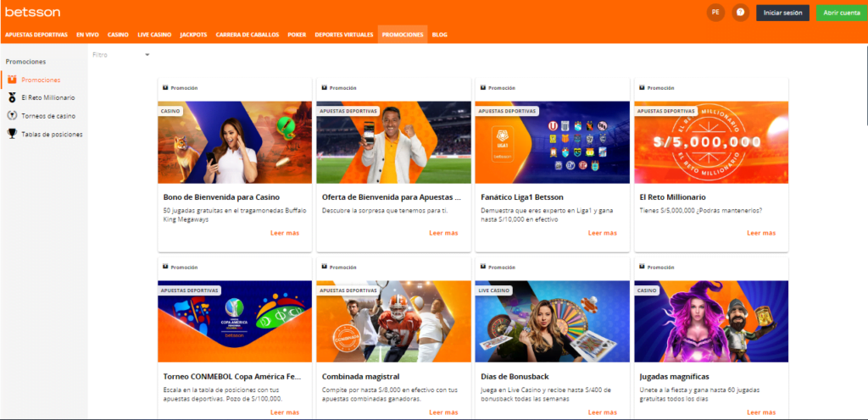868x420 pixels.
Task: Click gift icon on Días de Bonusback card
Action: click(x=482, y=267)
